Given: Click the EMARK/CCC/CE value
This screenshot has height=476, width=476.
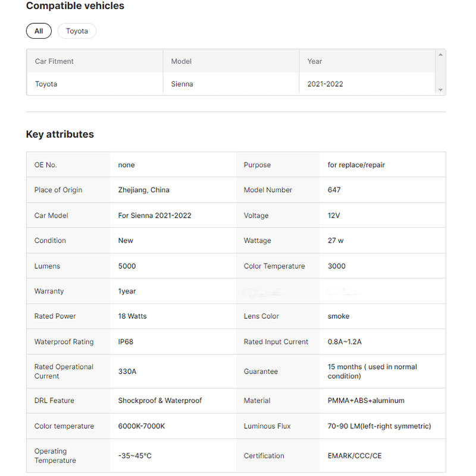Looking at the screenshot, I should pyautogui.click(x=355, y=456).
